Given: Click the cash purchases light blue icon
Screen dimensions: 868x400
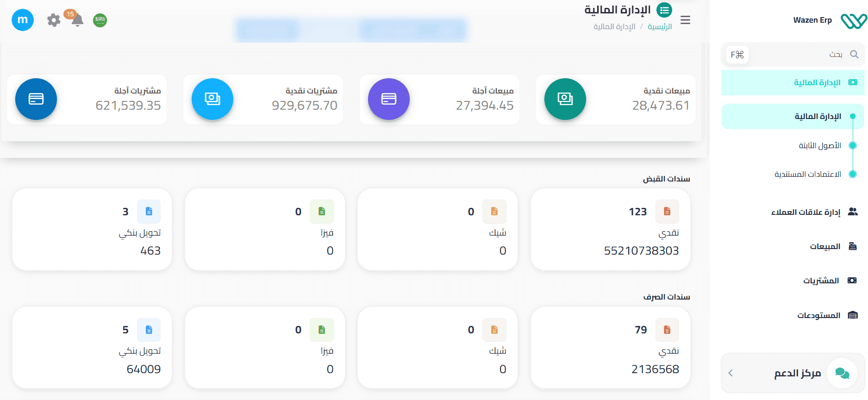Looking at the screenshot, I should coord(212,99).
